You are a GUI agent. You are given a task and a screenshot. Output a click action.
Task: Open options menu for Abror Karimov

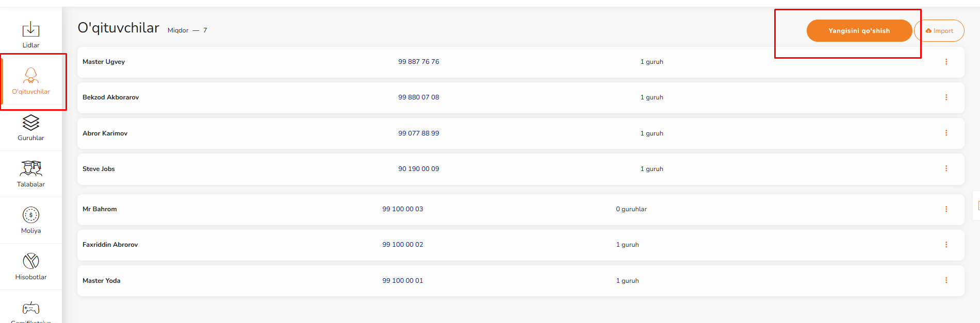(946, 133)
